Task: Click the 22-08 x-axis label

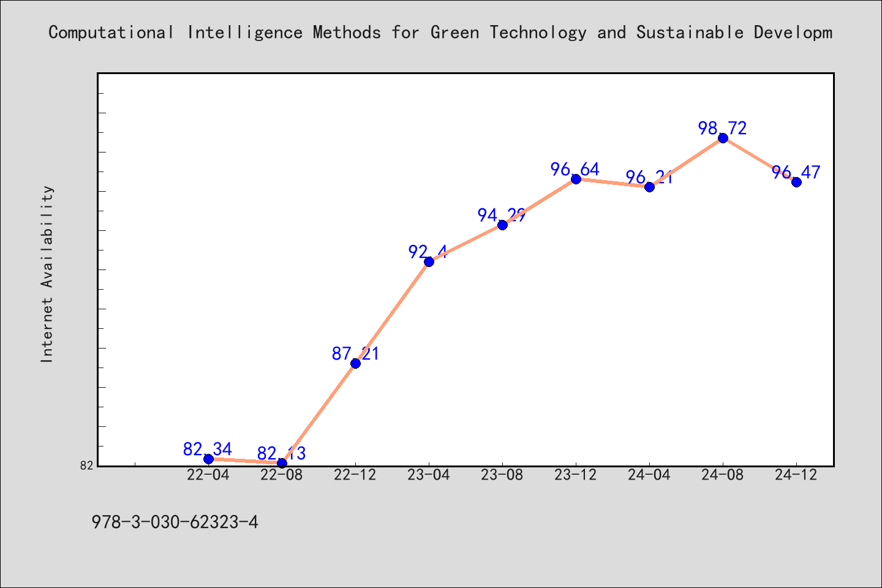Action: tap(282, 475)
